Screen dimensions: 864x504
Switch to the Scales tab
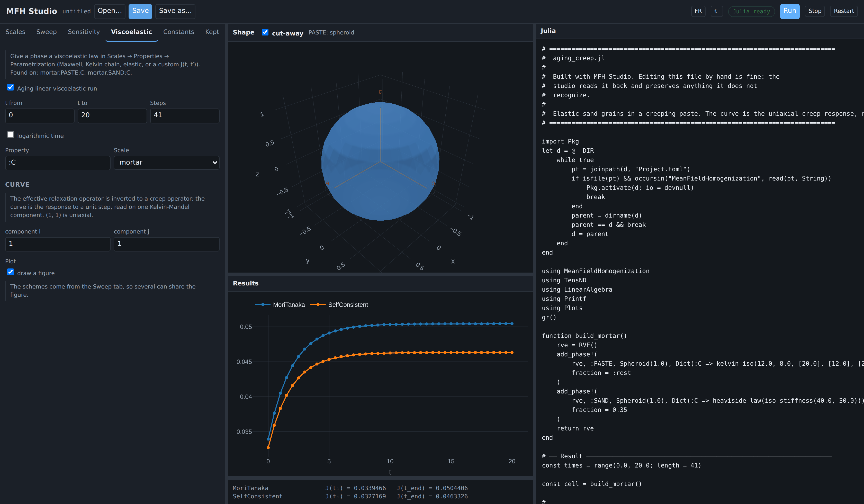pyautogui.click(x=15, y=32)
